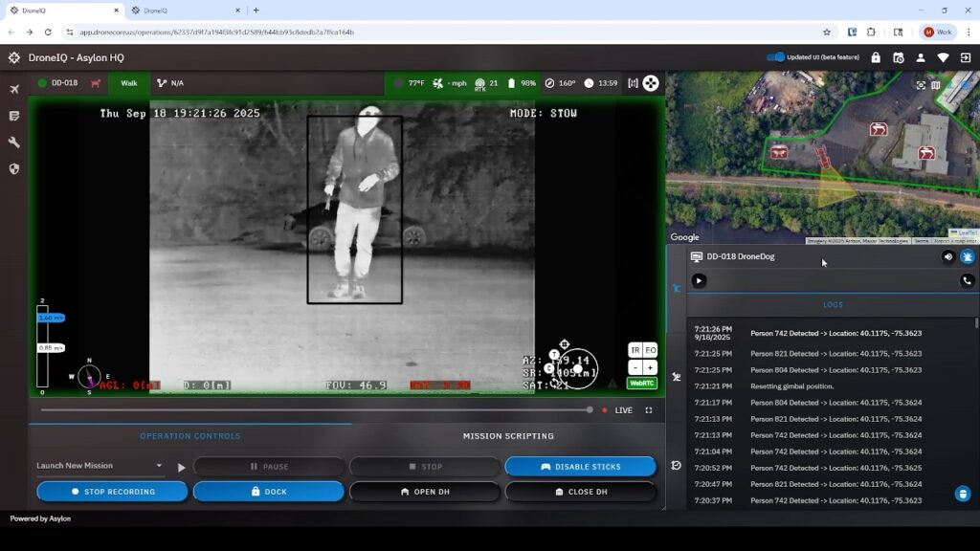Image resolution: width=980 pixels, height=551 pixels.
Task: Click the map recenter target icon
Action: 921,85
